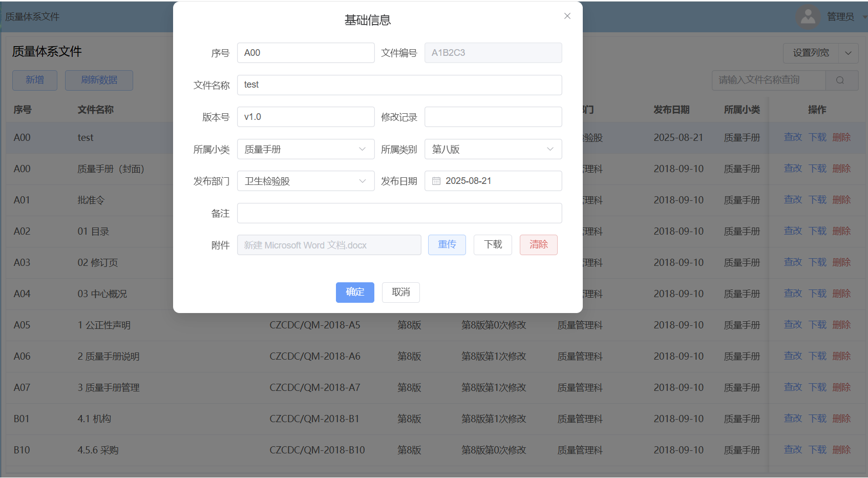Click the 所属小类 column header
The height and width of the screenshot is (478, 868).
pyautogui.click(x=742, y=110)
